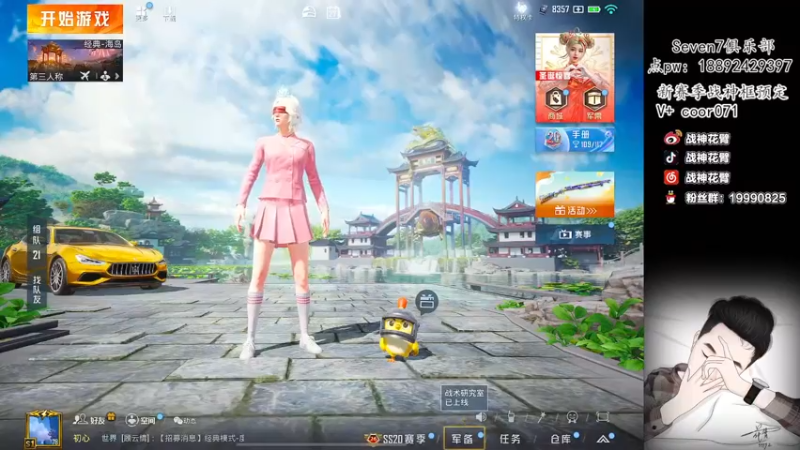Click the 8357 currency balance
Image resolution: width=800 pixels, height=450 pixels.
[x=560, y=9]
